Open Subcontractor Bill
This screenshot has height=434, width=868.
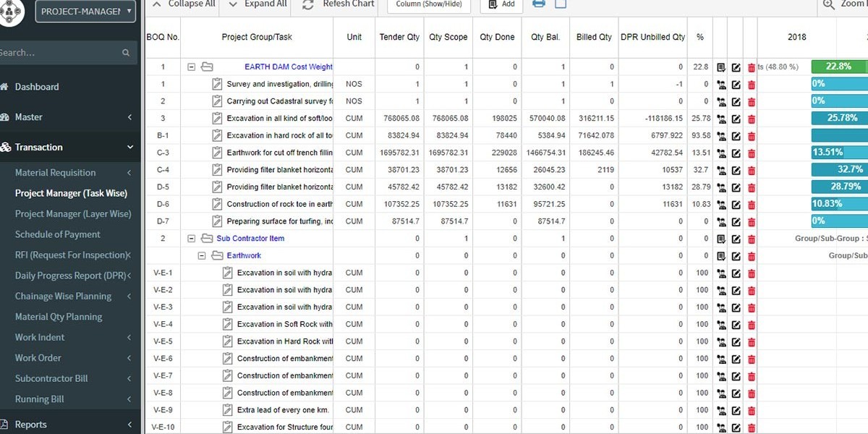[x=51, y=378]
